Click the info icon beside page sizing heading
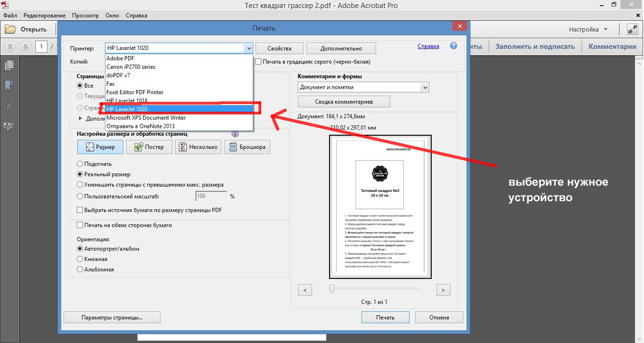Screen dimensions: 644x343 click(235, 134)
